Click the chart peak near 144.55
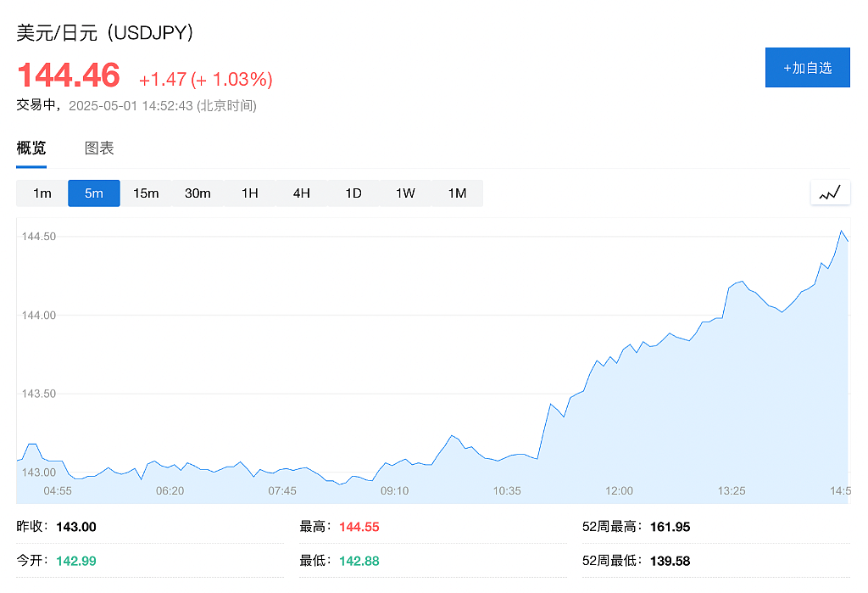This screenshot has height=593, width=868. tap(842, 231)
